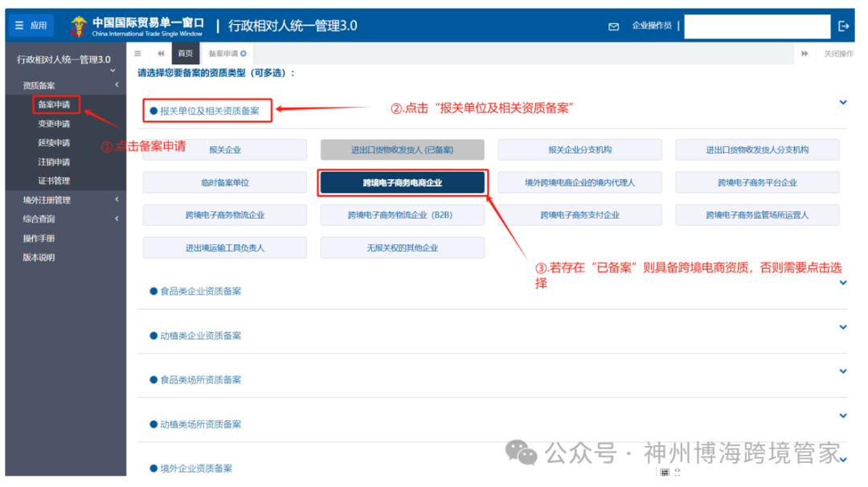Choose 进出口货物收发货人分支机构 option
Screen dimensions: 868x487
click(757, 149)
